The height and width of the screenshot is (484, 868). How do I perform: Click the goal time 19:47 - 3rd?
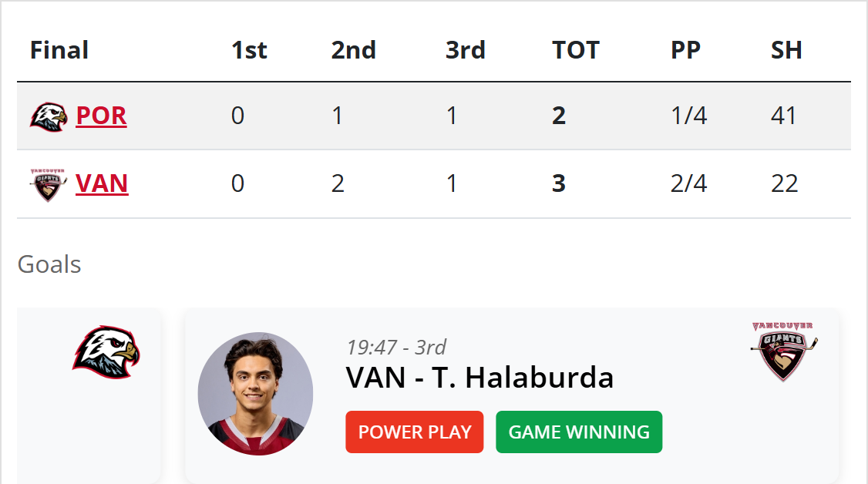pos(396,347)
